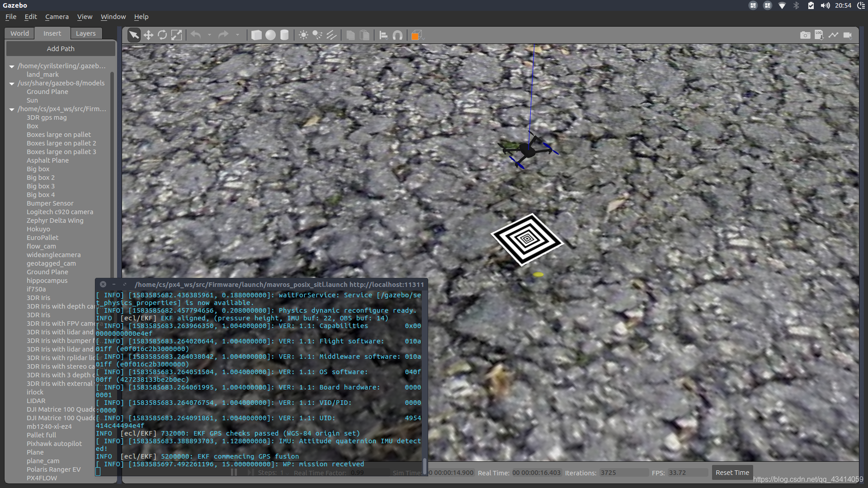Activate the scale mode tool
Image resolution: width=868 pixels, height=488 pixels.
[176, 35]
